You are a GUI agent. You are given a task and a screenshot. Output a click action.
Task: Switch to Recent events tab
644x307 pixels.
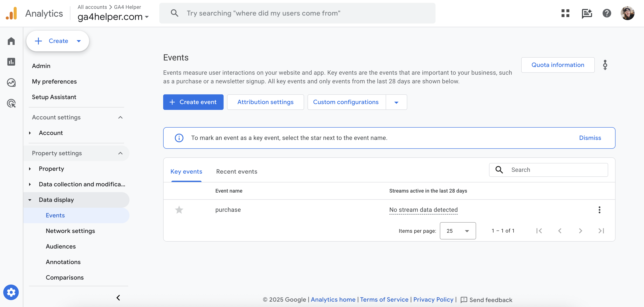237,171
